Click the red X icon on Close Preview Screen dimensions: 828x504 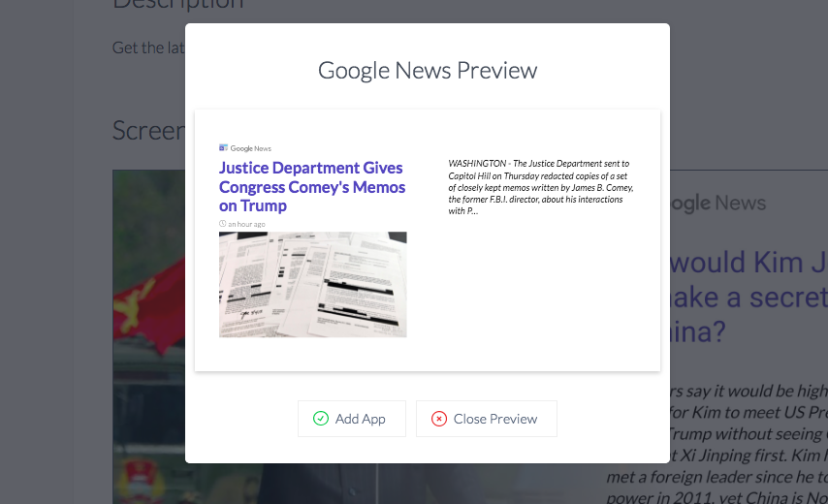[x=439, y=419]
